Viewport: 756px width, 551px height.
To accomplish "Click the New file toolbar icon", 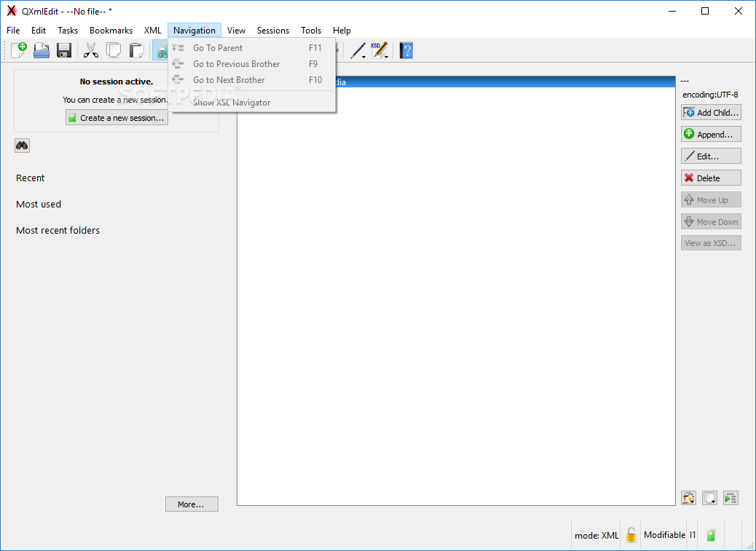I will click(x=19, y=50).
